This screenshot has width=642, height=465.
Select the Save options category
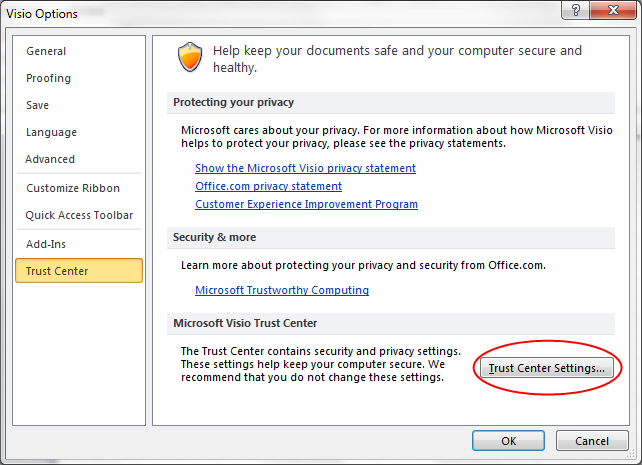39,105
